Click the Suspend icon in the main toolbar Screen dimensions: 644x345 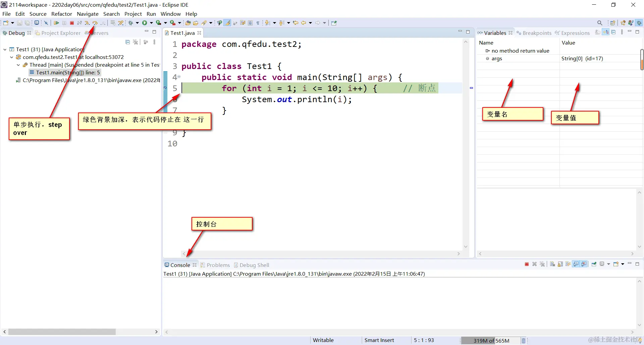64,23
